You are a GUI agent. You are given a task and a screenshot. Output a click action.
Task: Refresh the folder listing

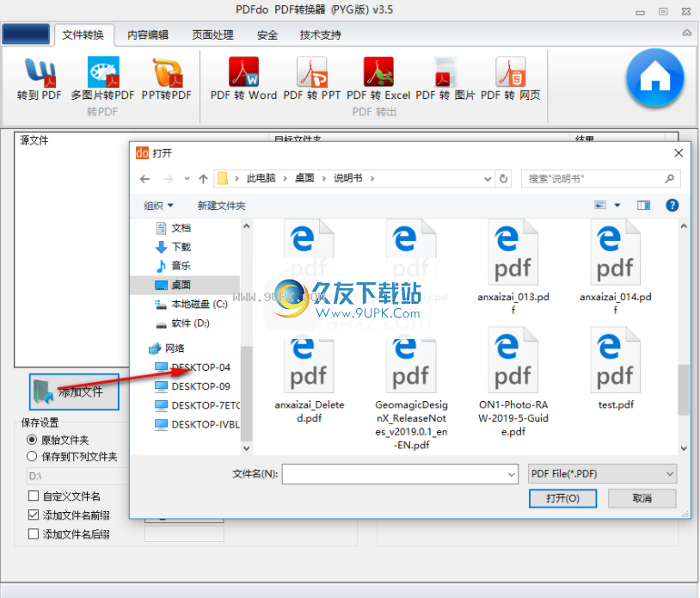click(x=504, y=179)
